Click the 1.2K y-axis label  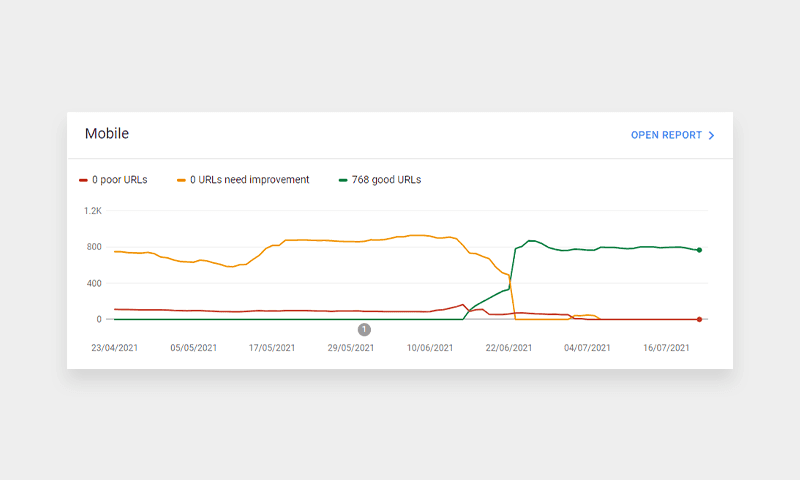click(x=93, y=211)
